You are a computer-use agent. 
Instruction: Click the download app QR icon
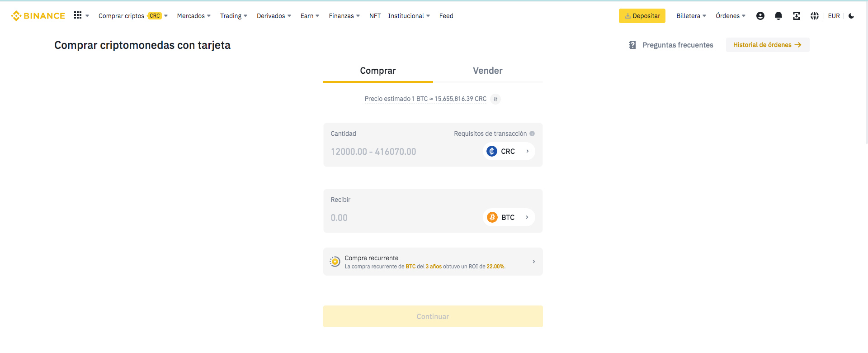[797, 16]
